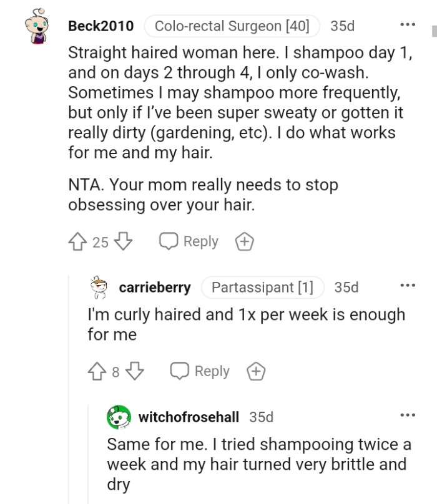The image size is (437, 504).
Task: Click the scrollbar at the right edge
Action: (x=434, y=31)
